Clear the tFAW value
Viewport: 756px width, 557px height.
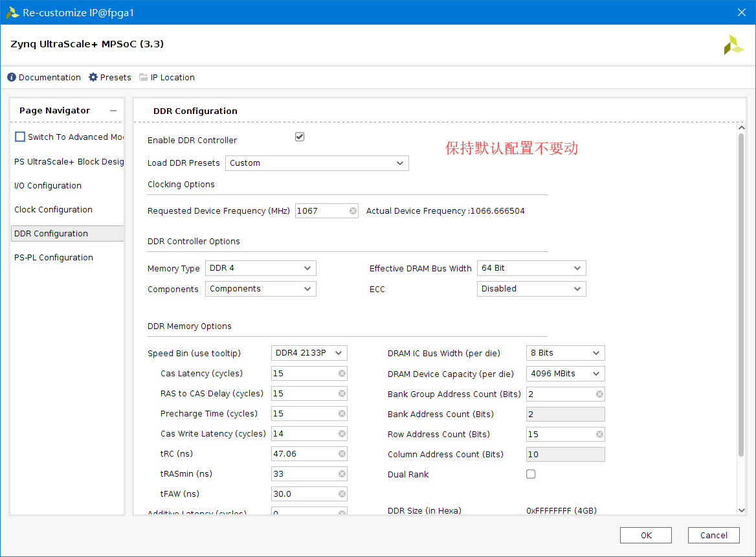coord(342,494)
